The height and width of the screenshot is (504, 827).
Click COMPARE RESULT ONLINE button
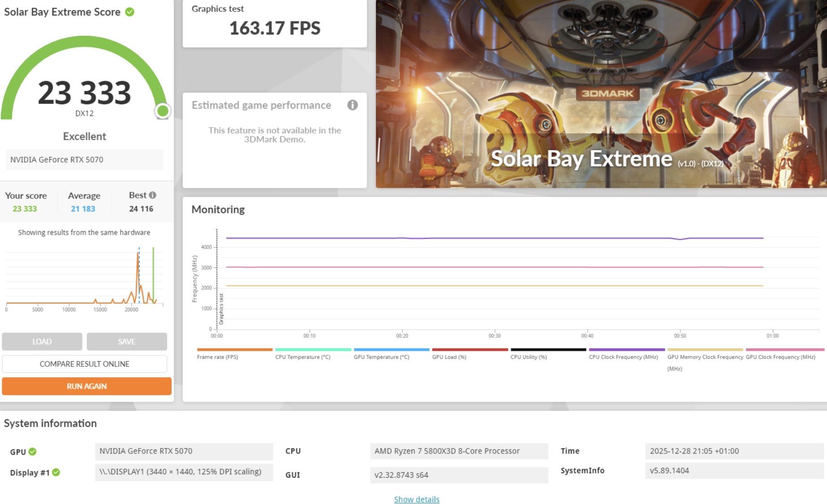(x=85, y=364)
